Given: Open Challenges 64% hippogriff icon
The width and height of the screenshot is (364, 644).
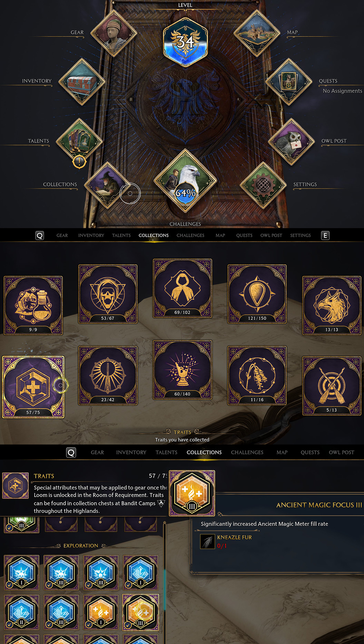Looking at the screenshot, I should click(185, 180).
